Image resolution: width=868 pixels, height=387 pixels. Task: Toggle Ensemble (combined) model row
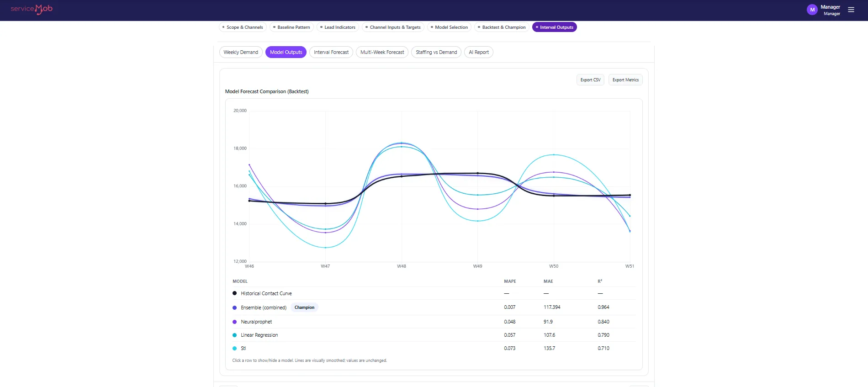[434, 307]
